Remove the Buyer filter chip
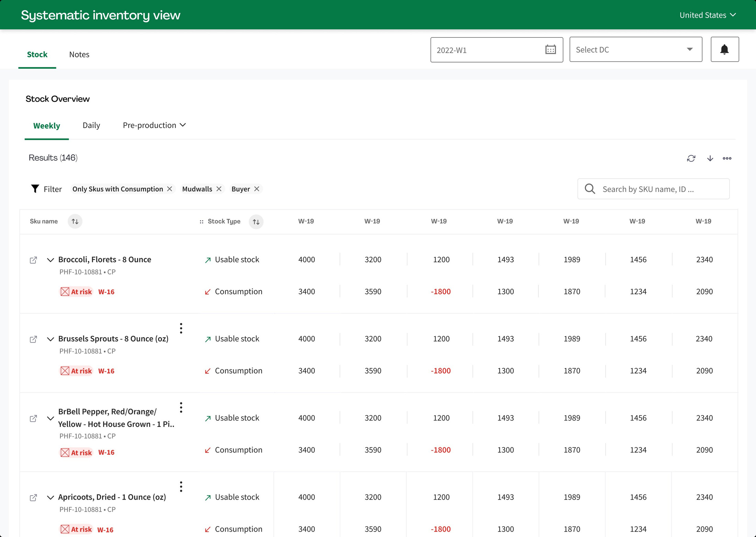This screenshot has width=756, height=537. pyautogui.click(x=257, y=189)
